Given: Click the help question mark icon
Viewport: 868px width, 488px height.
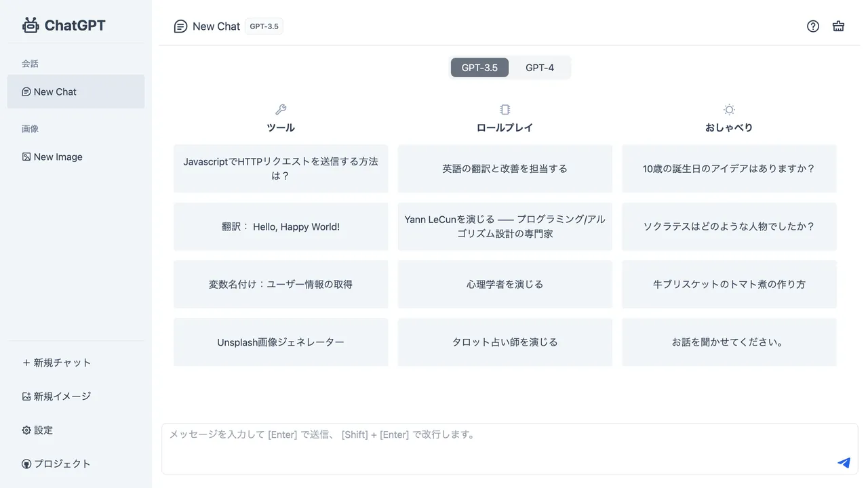Looking at the screenshot, I should click(x=813, y=26).
